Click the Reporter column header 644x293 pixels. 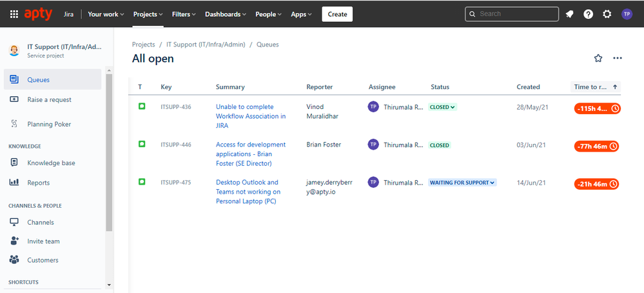tap(320, 86)
